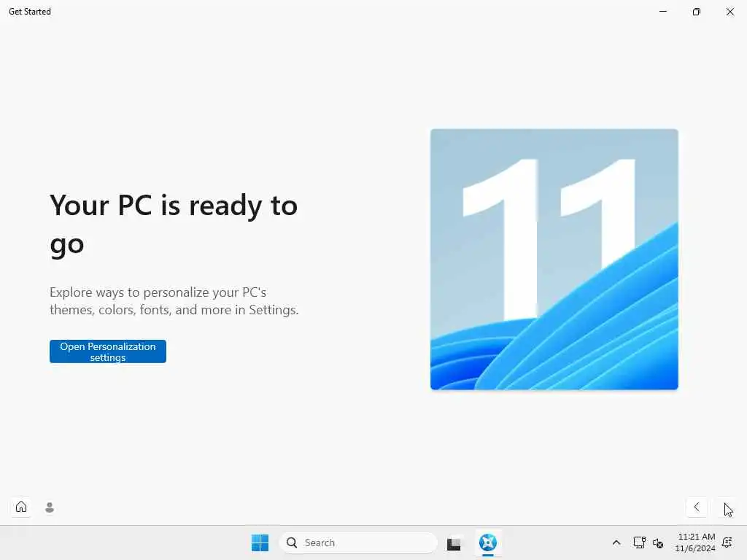The image size is (747, 560).
Task: Advance with the next arrow under cursor
Action: pyautogui.click(x=727, y=507)
